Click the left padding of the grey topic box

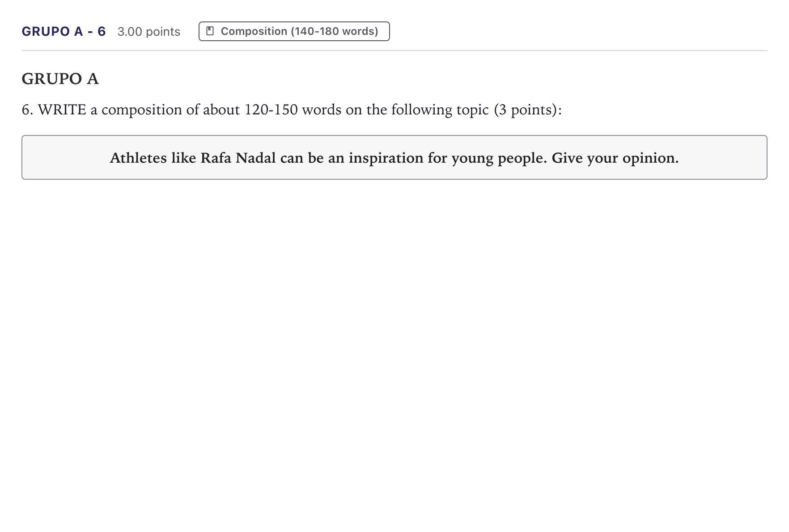[65, 157]
